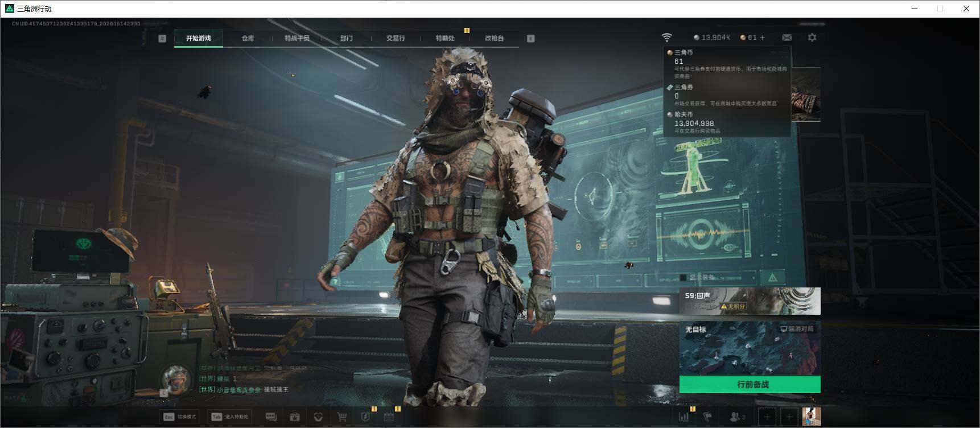Click the previous-tab key icon left of 开始游戏
The image size is (980, 428).
click(162, 38)
